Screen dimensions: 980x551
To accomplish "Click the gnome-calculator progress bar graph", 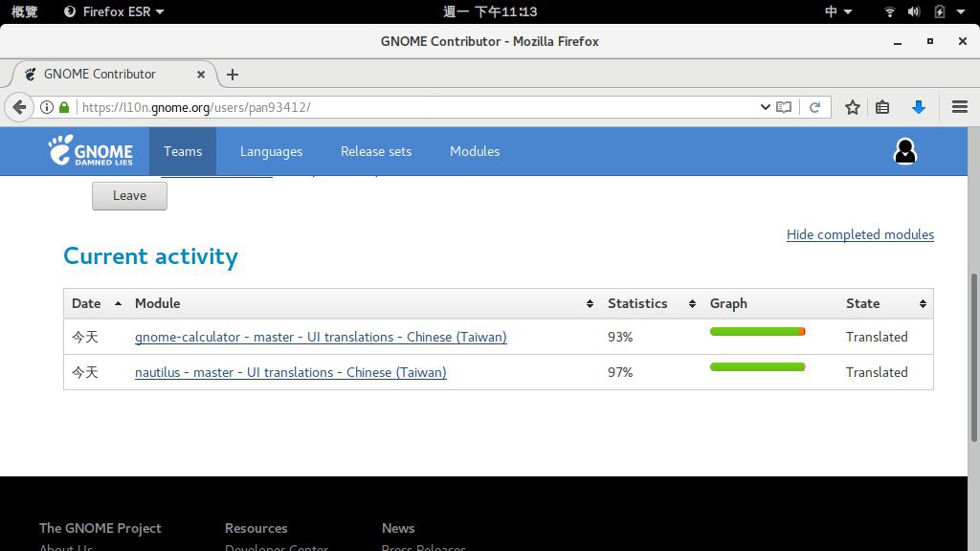I will [x=758, y=332].
